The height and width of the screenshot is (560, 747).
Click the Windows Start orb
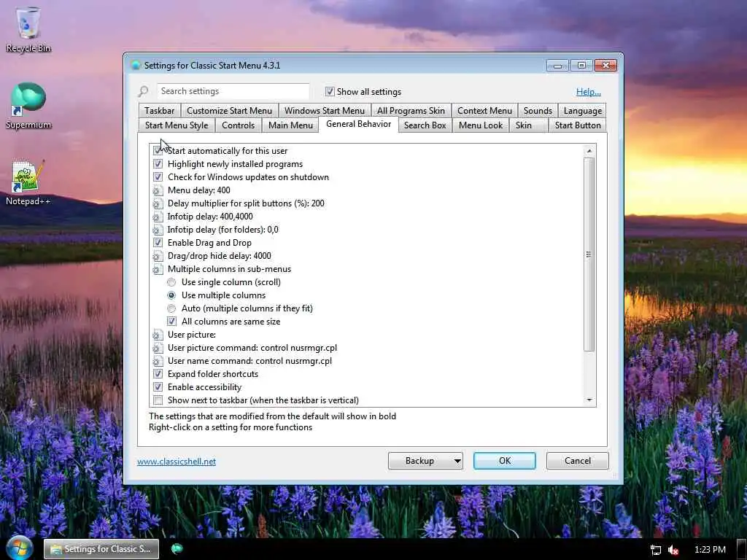coord(18,548)
